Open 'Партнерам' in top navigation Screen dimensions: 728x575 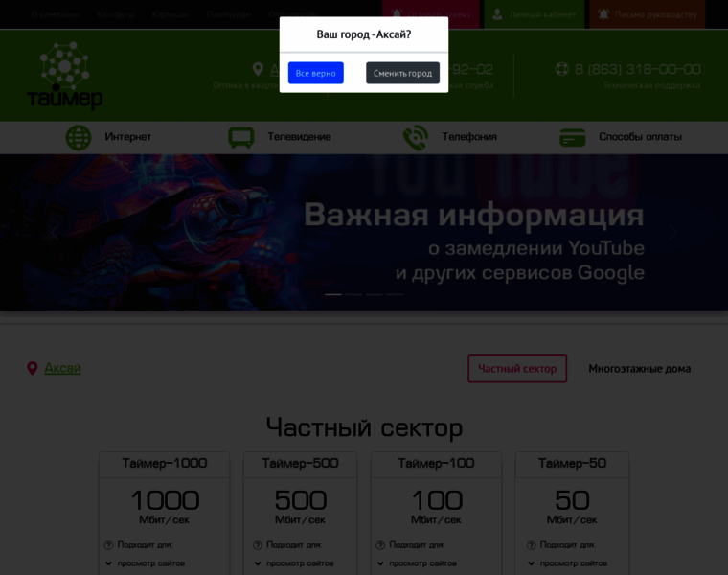pos(229,14)
